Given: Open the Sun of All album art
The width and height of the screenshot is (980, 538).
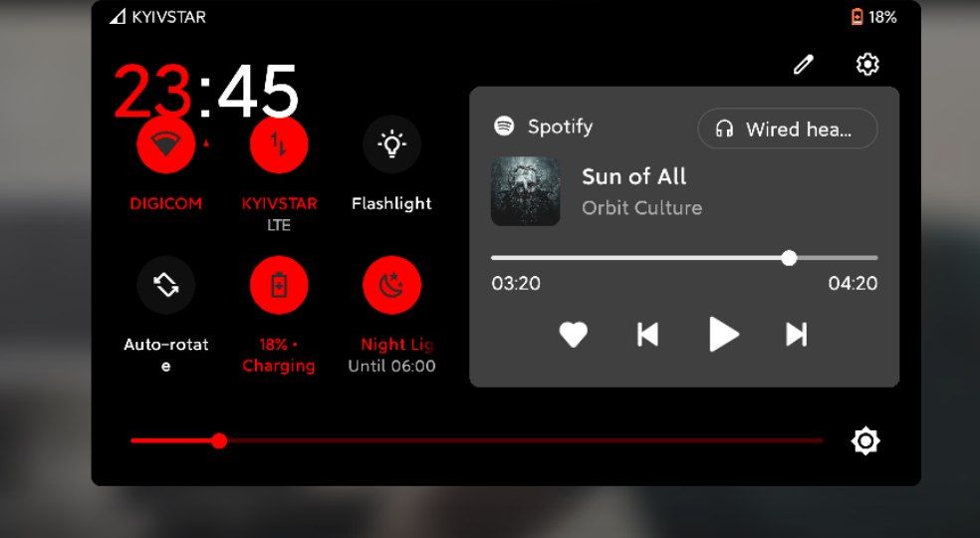Looking at the screenshot, I should (x=525, y=191).
